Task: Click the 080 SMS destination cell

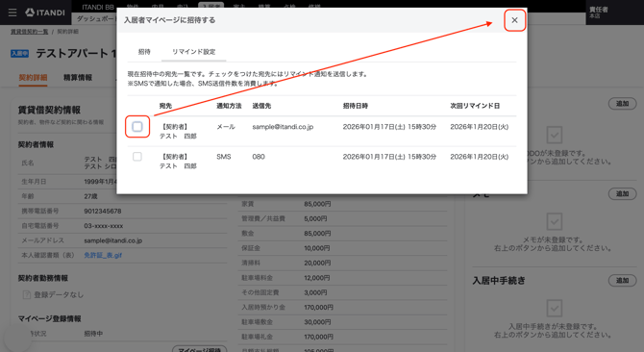Action: click(x=259, y=157)
